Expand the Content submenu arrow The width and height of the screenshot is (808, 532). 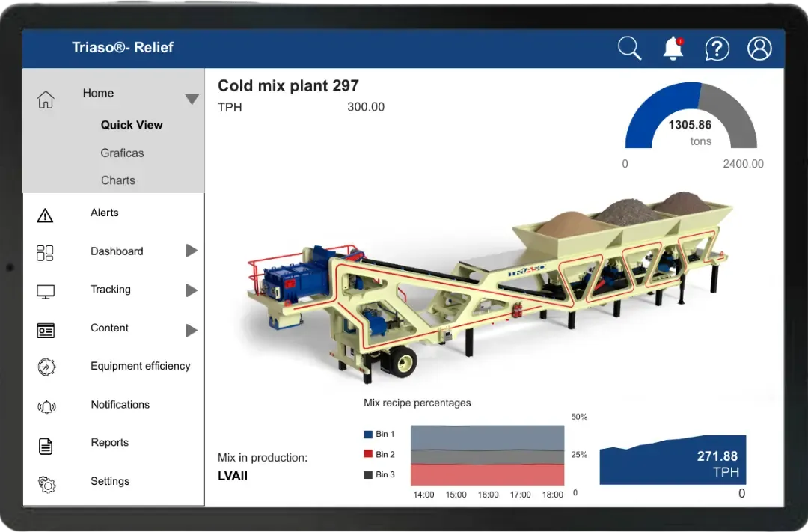(x=192, y=330)
